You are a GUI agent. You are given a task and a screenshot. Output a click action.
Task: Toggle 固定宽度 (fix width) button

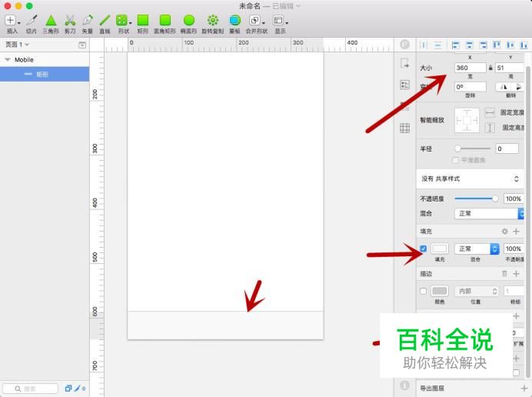[490, 112]
